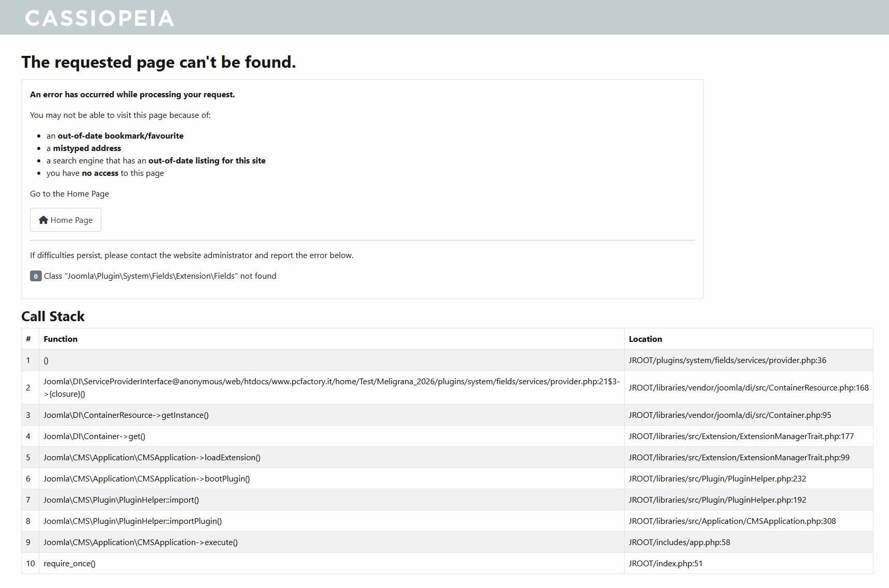
Task: Select the JROOT/index.php:51 location cell
Action: [x=666, y=564]
